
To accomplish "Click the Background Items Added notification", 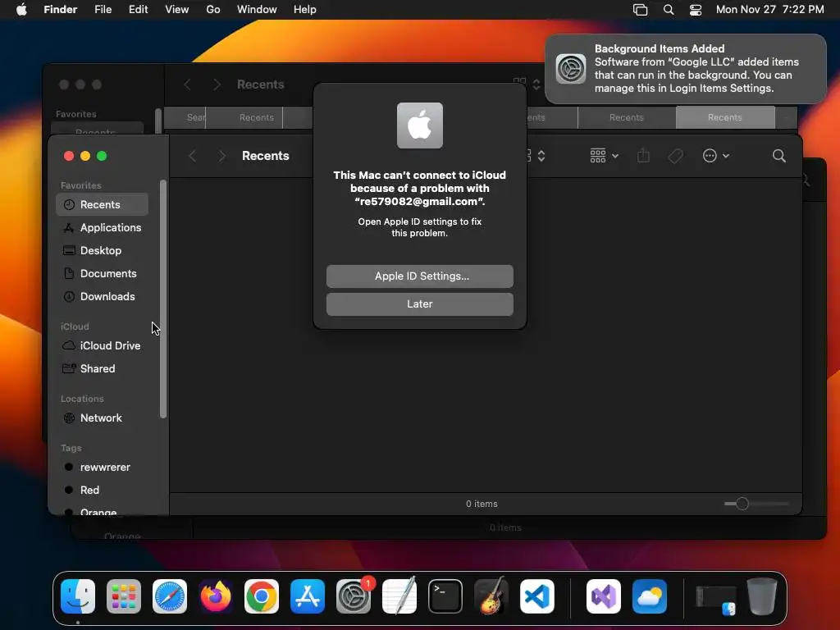I will [x=686, y=69].
